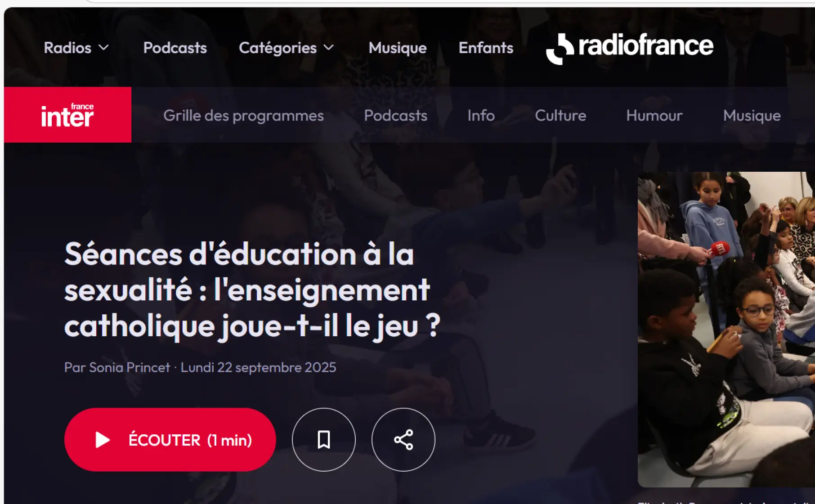815x504 pixels.
Task: Go to the Enfants section
Action: (x=486, y=48)
